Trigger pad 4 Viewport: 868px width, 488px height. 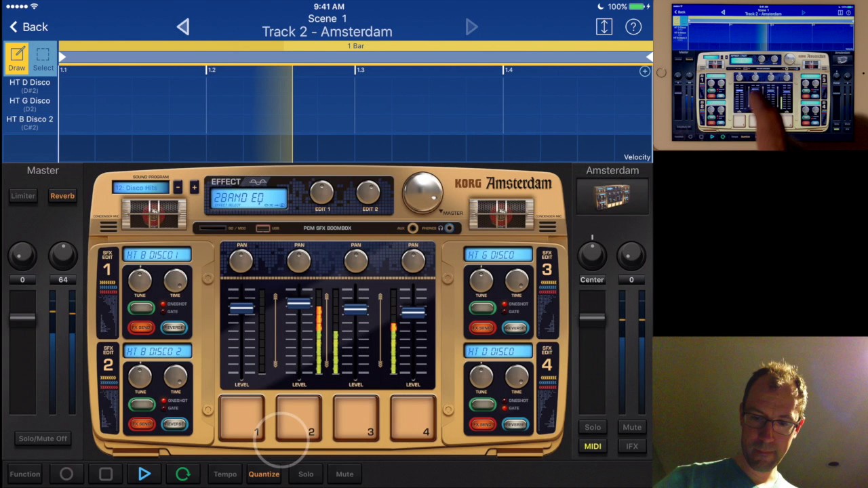tap(412, 418)
